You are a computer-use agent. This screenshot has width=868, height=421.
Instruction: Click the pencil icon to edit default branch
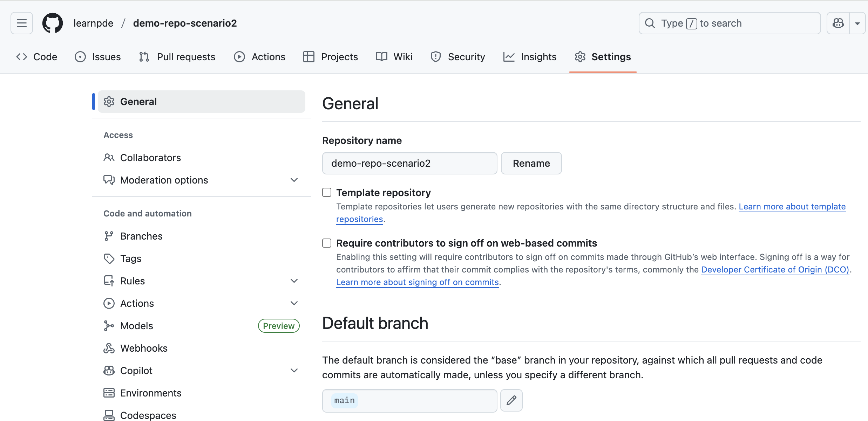pos(511,400)
